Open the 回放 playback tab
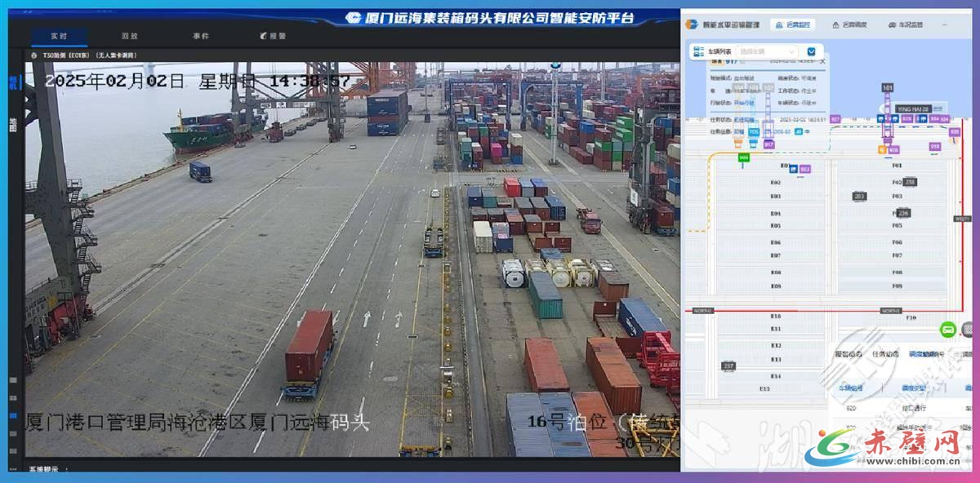 point(130,36)
